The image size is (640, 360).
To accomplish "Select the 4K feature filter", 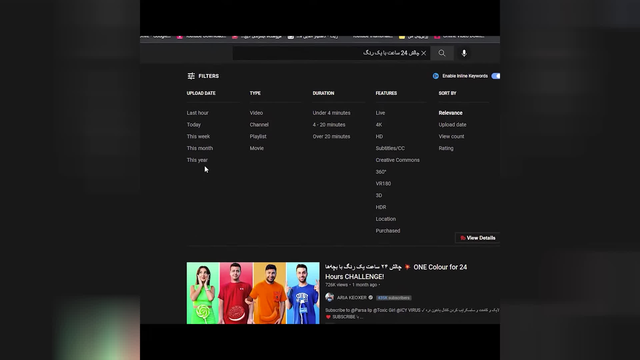I will (x=379, y=124).
